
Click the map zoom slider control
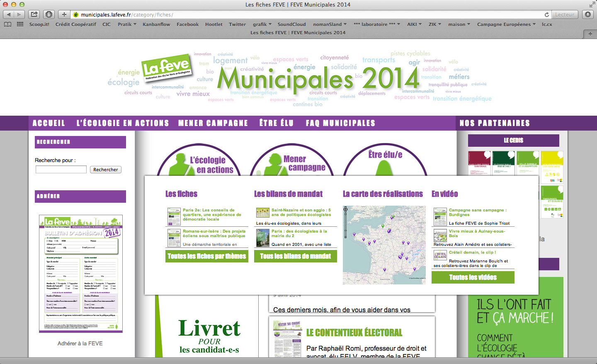click(x=346, y=222)
